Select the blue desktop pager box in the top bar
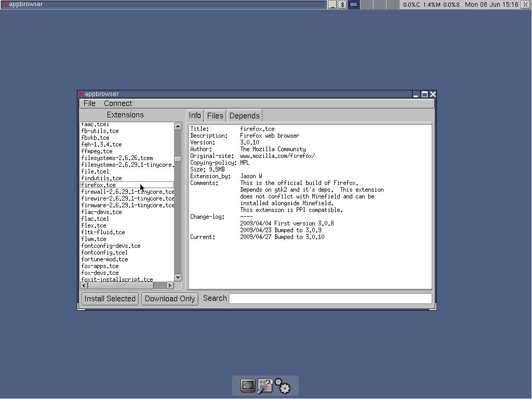The image size is (532, 399). [353, 4]
